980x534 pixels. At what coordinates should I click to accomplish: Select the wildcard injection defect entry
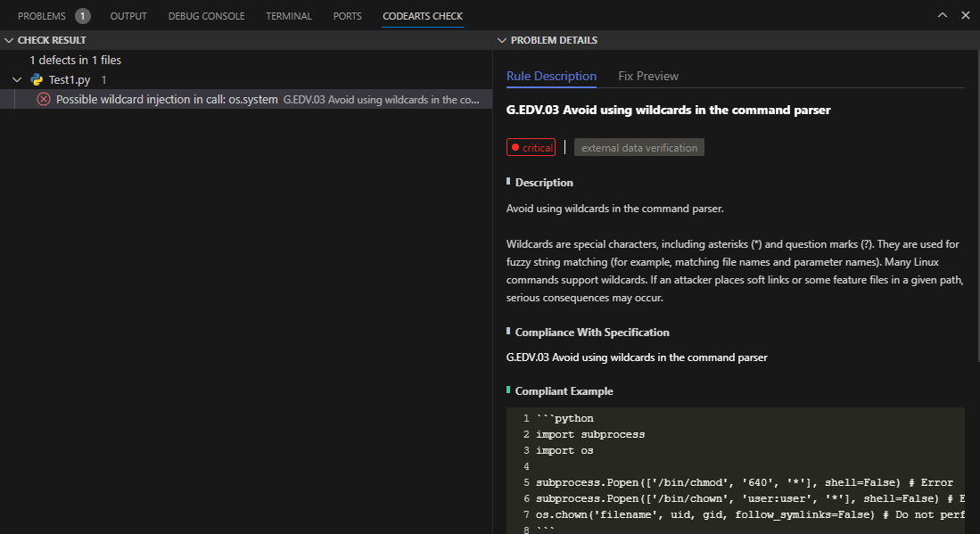[x=167, y=99]
